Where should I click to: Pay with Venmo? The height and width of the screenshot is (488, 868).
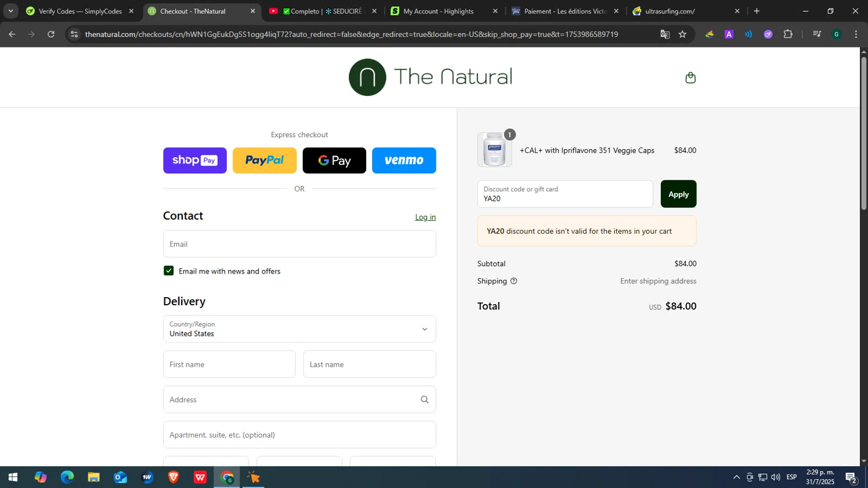[404, 160]
